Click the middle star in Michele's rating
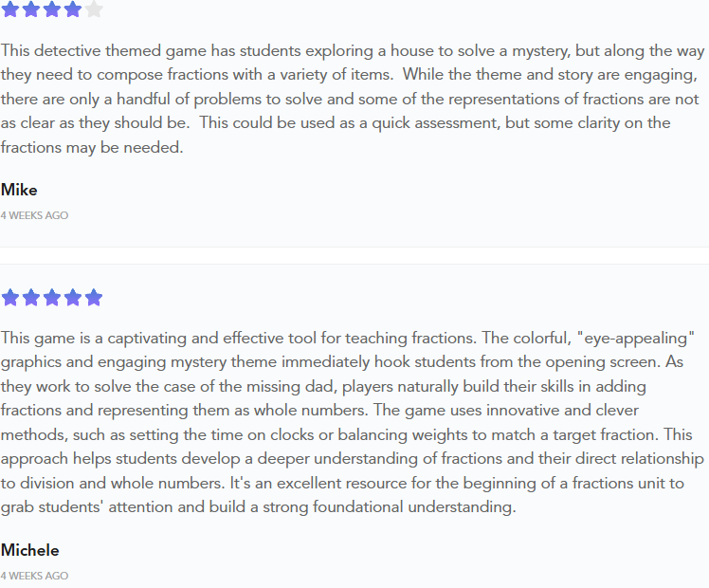The height and width of the screenshot is (588, 709). pyautogui.click(x=52, y=298)
